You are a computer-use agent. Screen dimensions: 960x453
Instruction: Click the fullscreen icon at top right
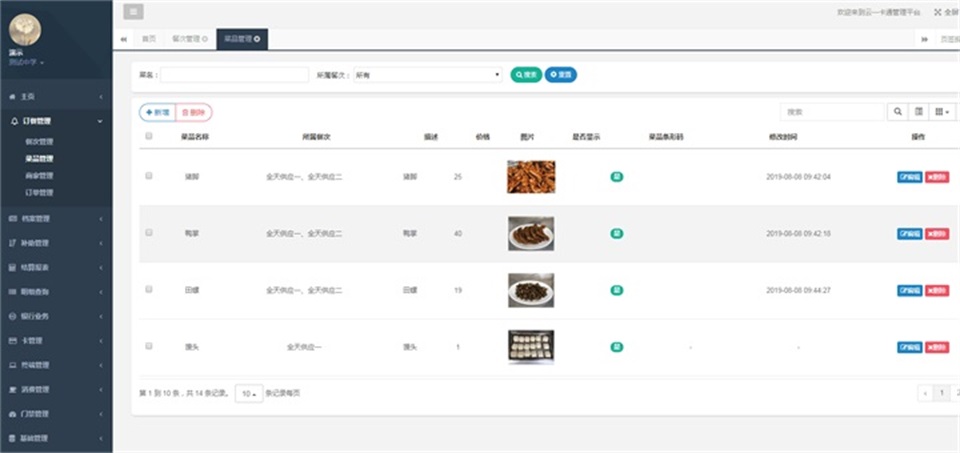937,12
